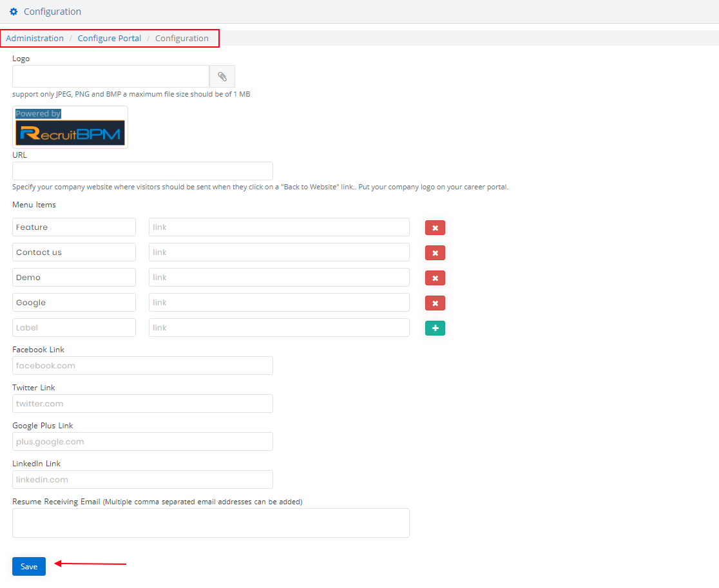Screen dimensions: 719x588
Task: Open the Administration breadcrumb link
Action: coord(34,38)
